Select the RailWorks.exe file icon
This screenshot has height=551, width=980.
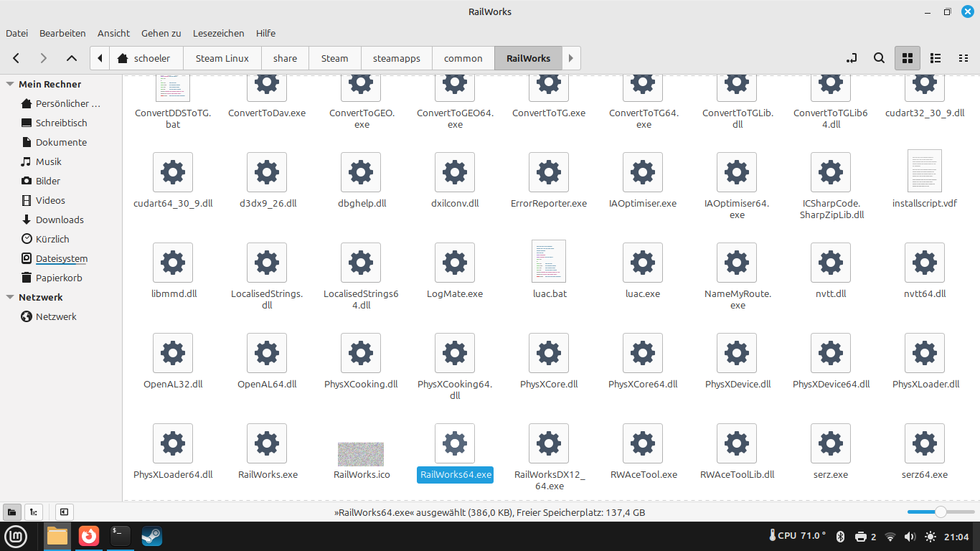click(x=267, y=443)
